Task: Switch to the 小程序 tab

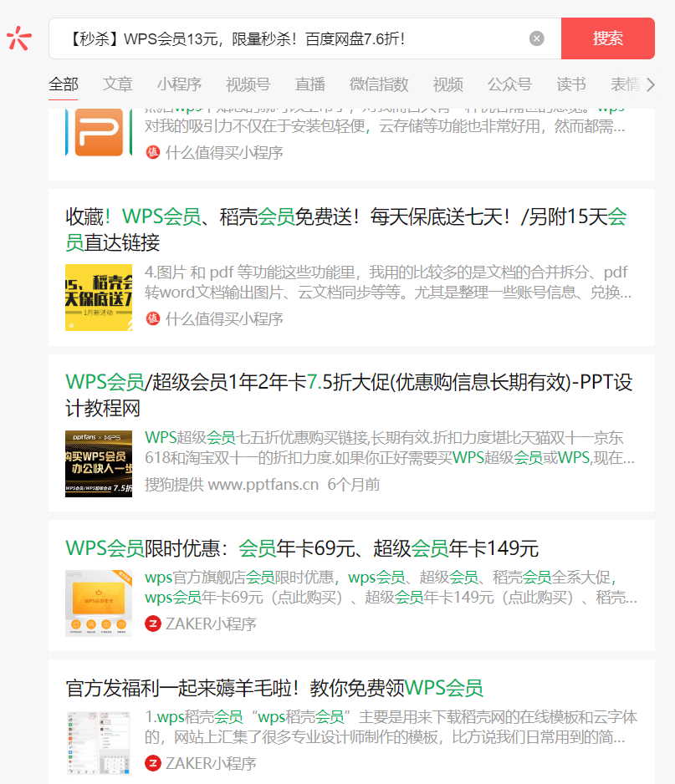Action: click(x=179, y=84)
